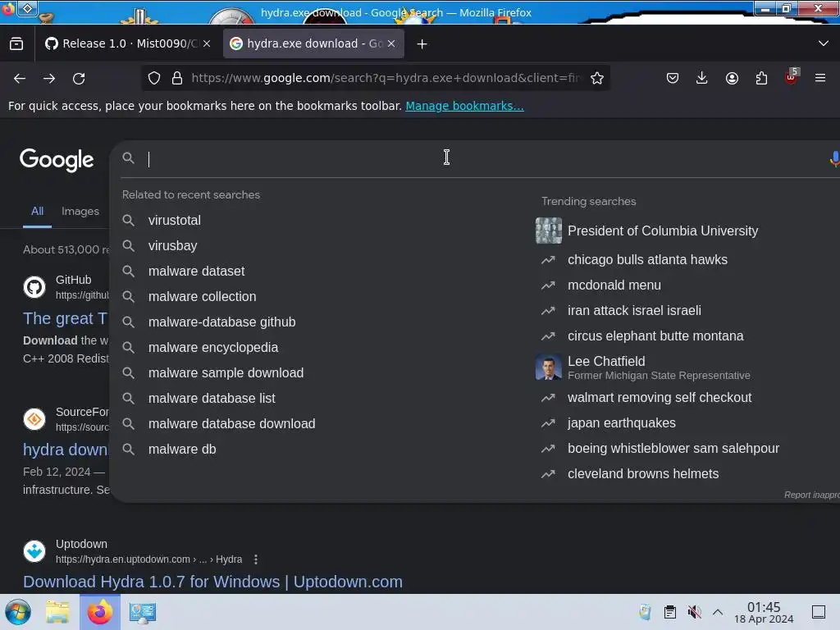Go forward one page
Screen dimensions: 840x630
[x=49, y=78]
